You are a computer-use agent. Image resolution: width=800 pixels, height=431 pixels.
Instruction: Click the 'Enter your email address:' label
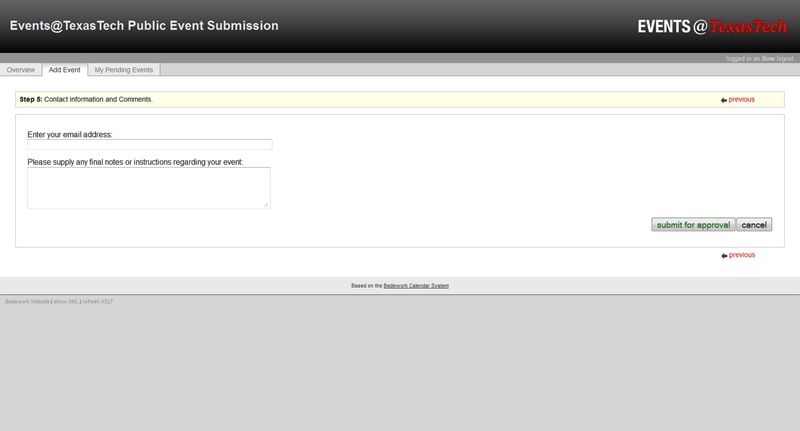point(70,135)
